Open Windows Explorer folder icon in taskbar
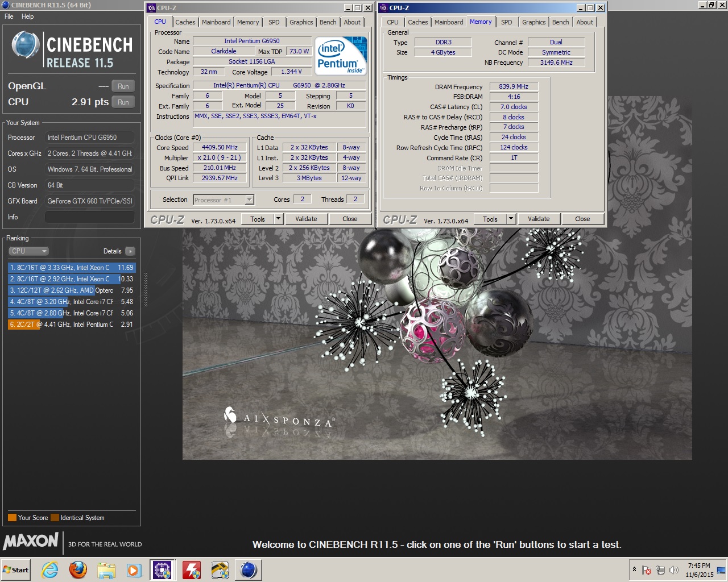This screenshot has width=728, height=582. pos(106,569)
